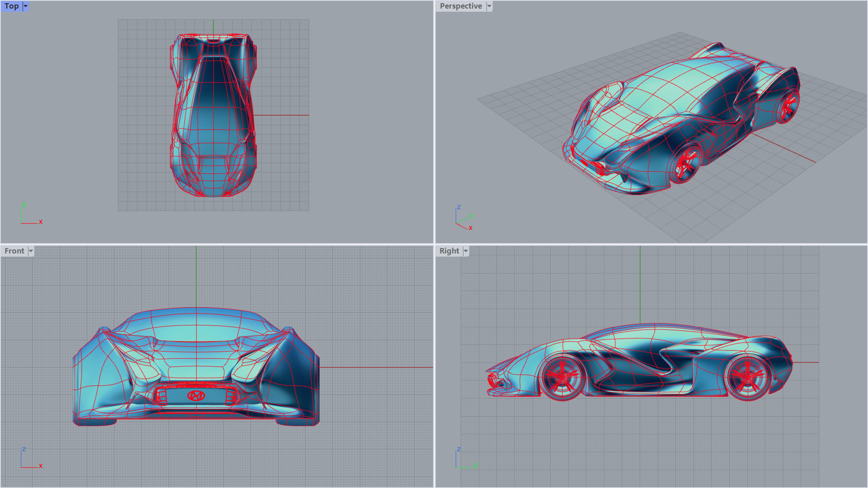
Task: Open the Perspective viewport menu arrow
Action: (x=489, y=6)
